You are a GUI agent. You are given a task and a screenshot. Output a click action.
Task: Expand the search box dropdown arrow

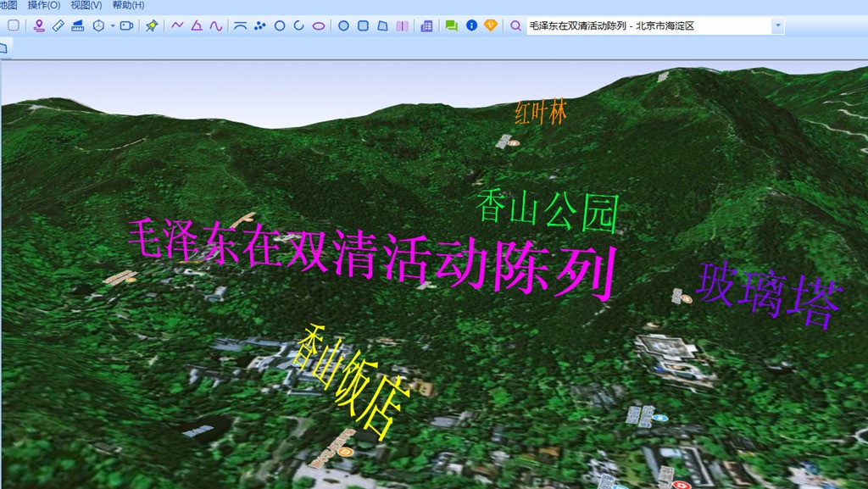pyautogui.click(x=777, y=26)
